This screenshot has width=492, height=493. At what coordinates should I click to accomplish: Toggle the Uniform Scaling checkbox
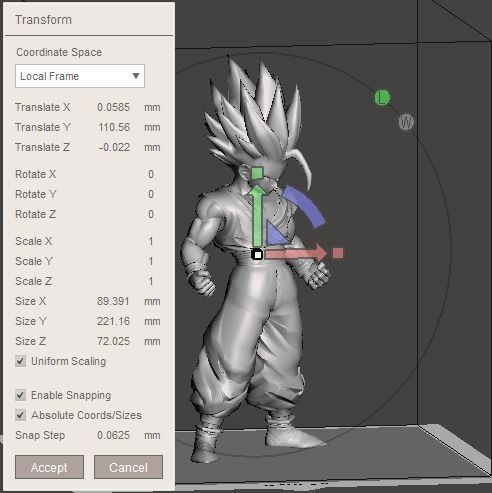[x=20, y=361]
